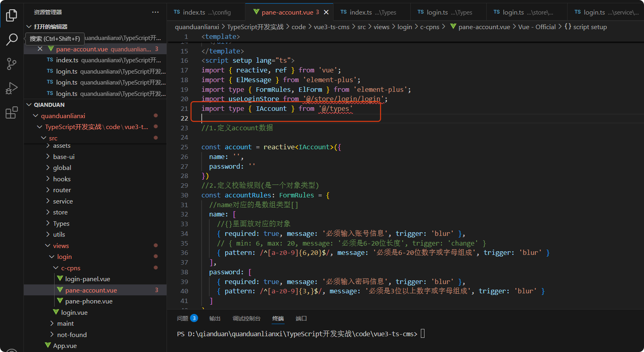Screen dimensions: 644x352
Task: Open App.vue from the file tree
Action: point(65,346)
